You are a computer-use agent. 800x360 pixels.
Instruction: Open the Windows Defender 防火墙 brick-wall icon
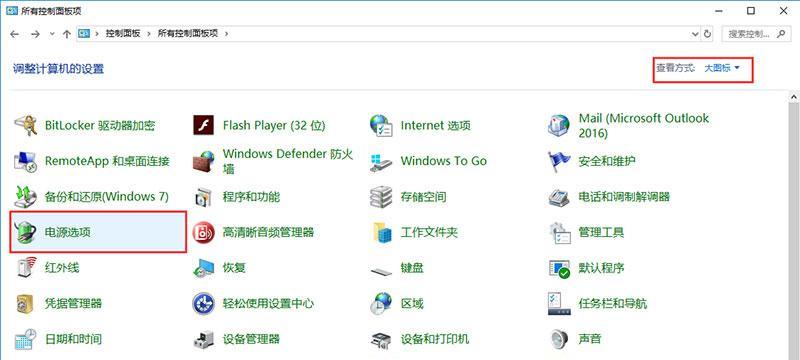[x=204, y=161]
